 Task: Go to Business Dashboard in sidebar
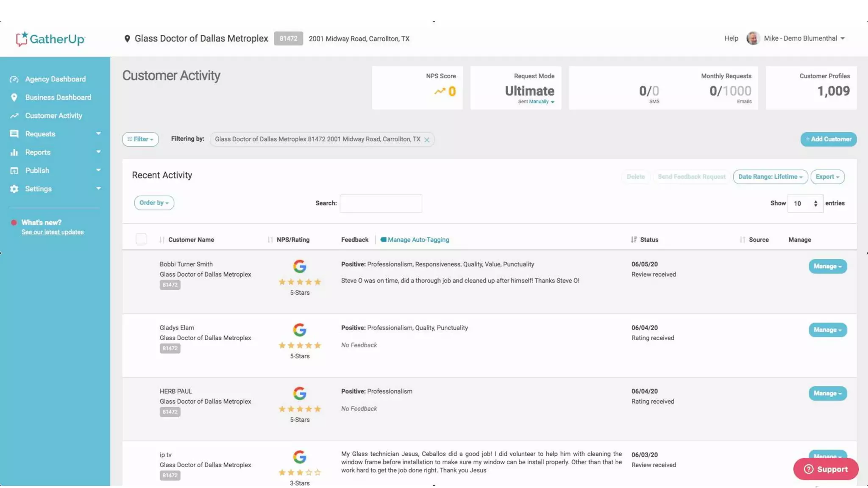[x=58, y=97]
